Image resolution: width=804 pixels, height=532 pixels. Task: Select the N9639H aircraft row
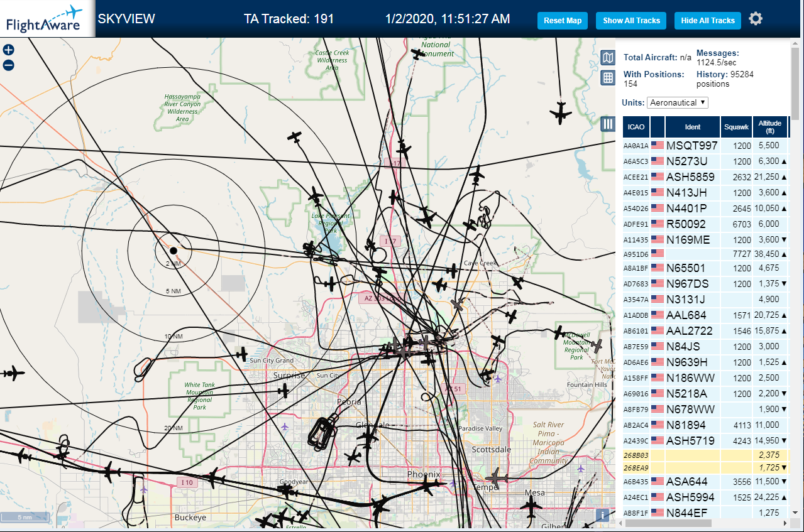point(705,362)
